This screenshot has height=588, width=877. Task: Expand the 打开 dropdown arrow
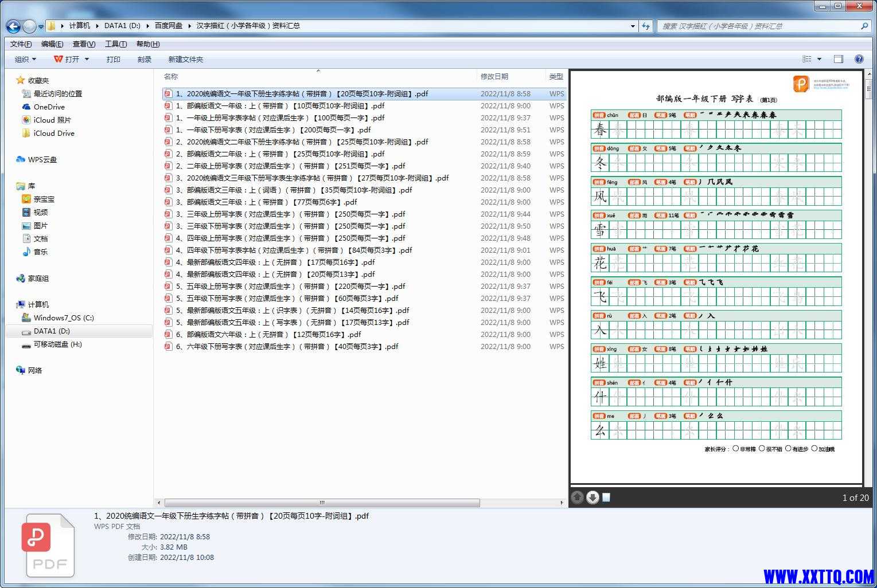pos(87,59)
